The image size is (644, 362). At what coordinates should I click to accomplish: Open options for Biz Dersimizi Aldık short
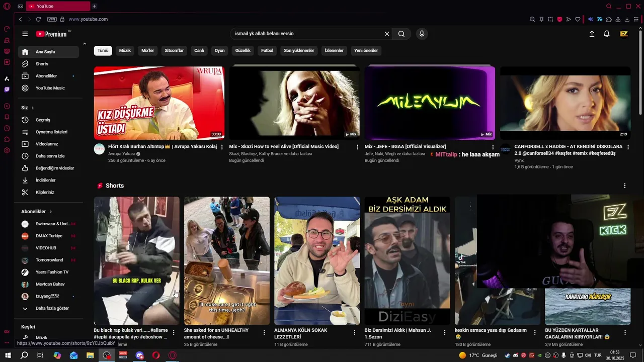coord(445,332)
